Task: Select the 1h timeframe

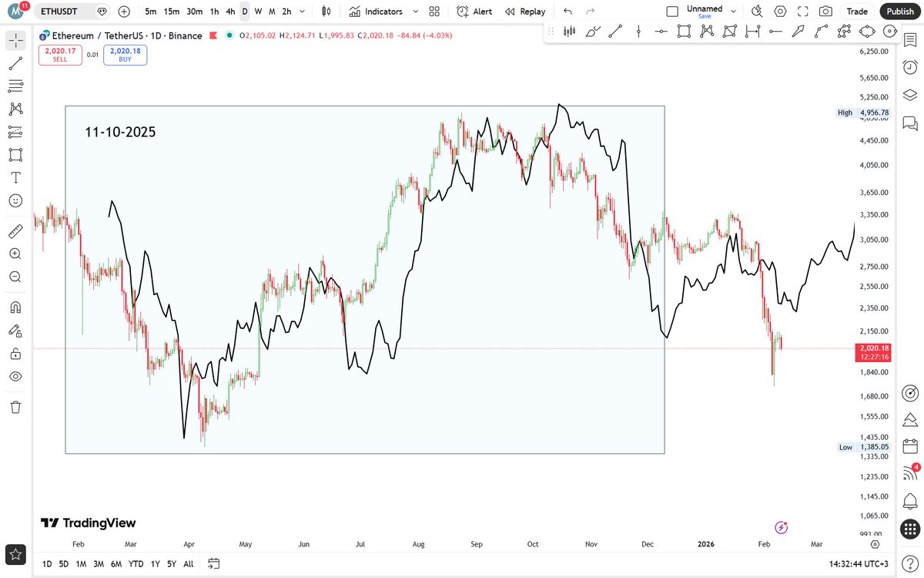Action: click(x=215, y=12)
